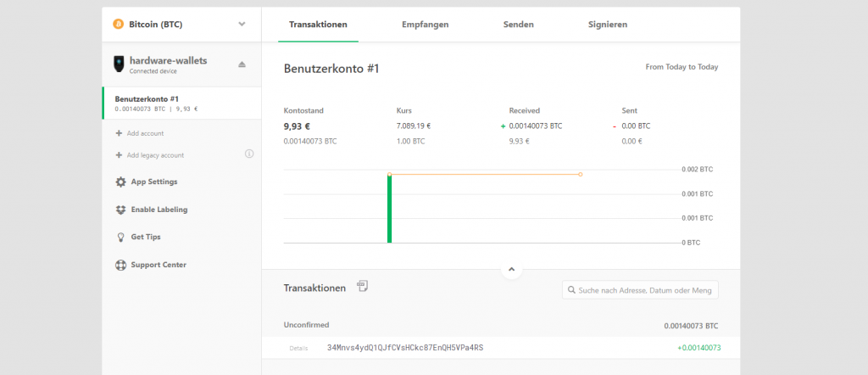Click the legacy account info icon
The image size is (868, 375).
tap(249, 154)
